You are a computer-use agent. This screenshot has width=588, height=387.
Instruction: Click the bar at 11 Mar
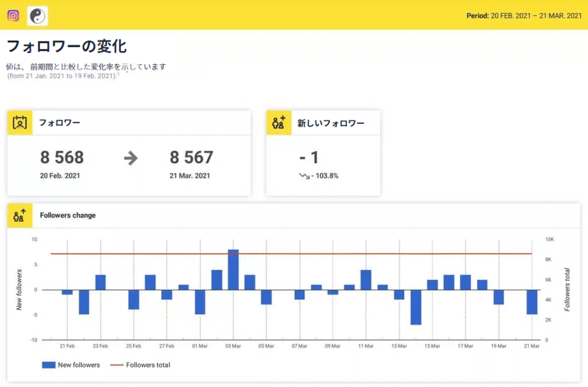366,280
